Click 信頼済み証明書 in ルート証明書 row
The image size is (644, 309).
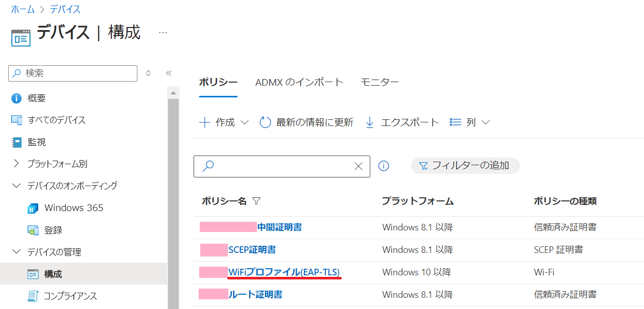(565, 295)
